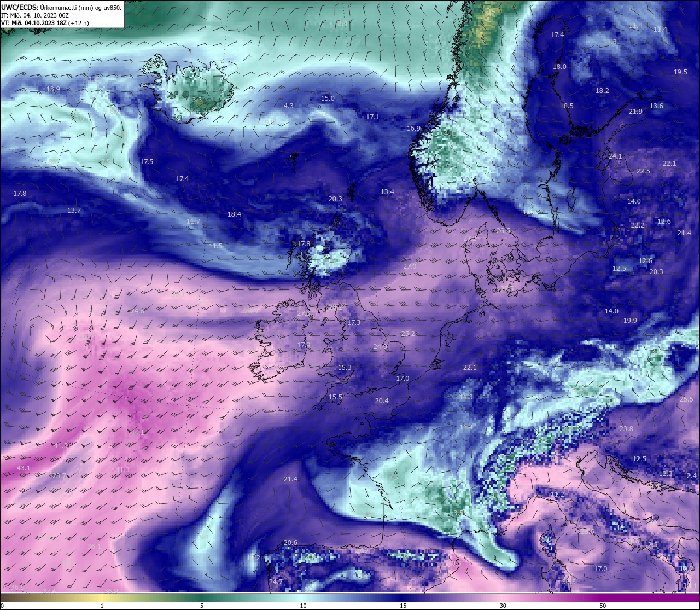Click the 0 label on the color scale

[2, 606]
